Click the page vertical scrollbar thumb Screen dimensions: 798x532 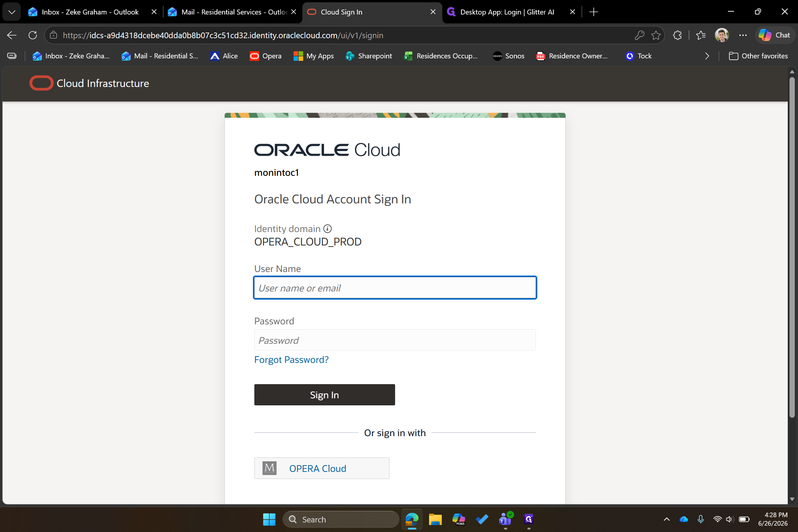(x=792, y=248)
